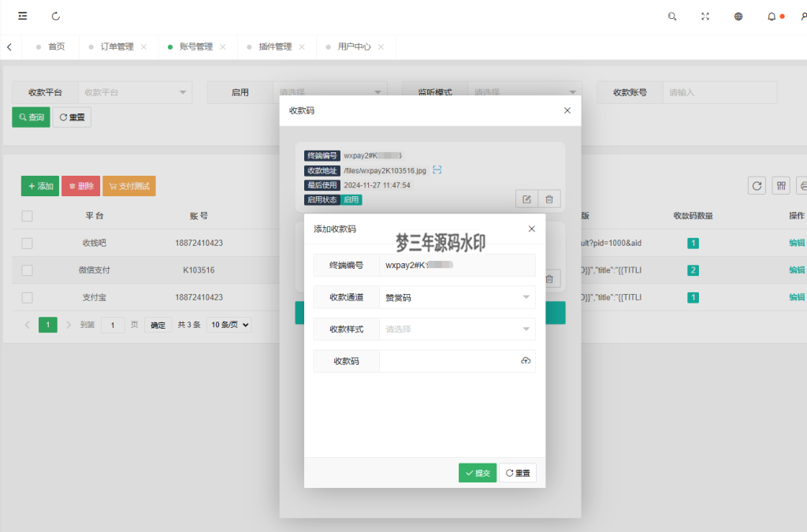Click the green 查询 button

click(x=31, y=117)
